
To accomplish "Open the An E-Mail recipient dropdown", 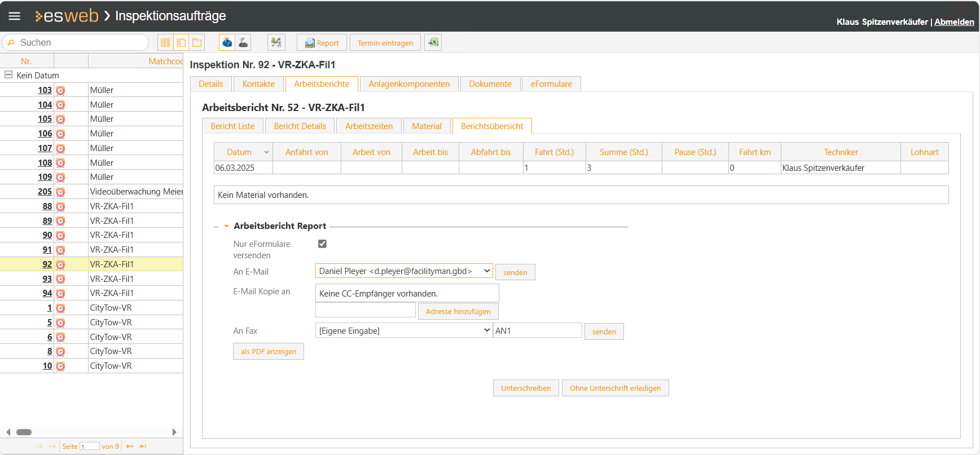I will click(x=404, y=271).
